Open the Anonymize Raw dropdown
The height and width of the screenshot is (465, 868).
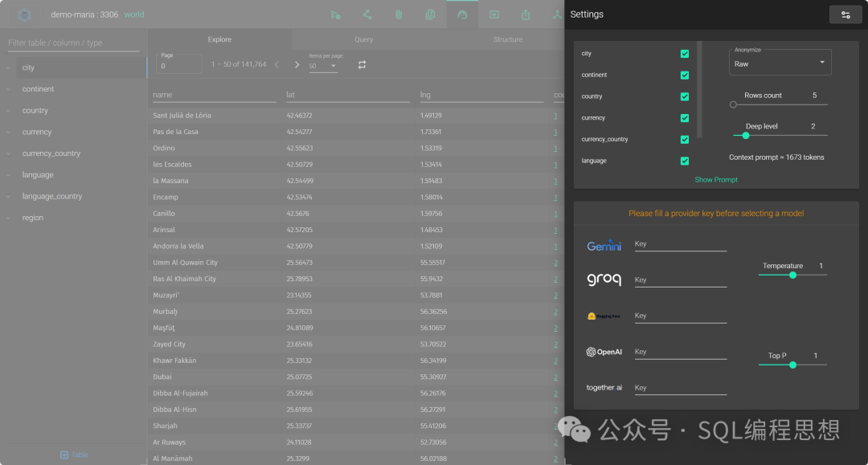tap(780, 62)
